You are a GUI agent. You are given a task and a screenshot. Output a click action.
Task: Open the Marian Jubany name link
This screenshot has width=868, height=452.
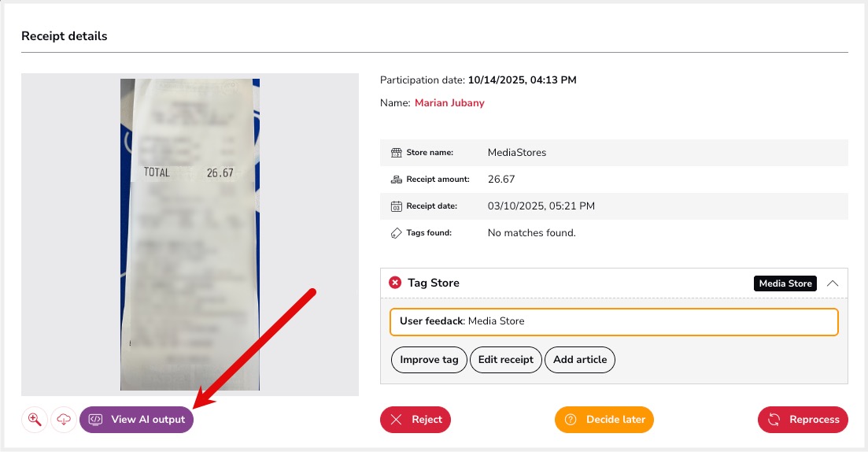[x=449, y=103]
